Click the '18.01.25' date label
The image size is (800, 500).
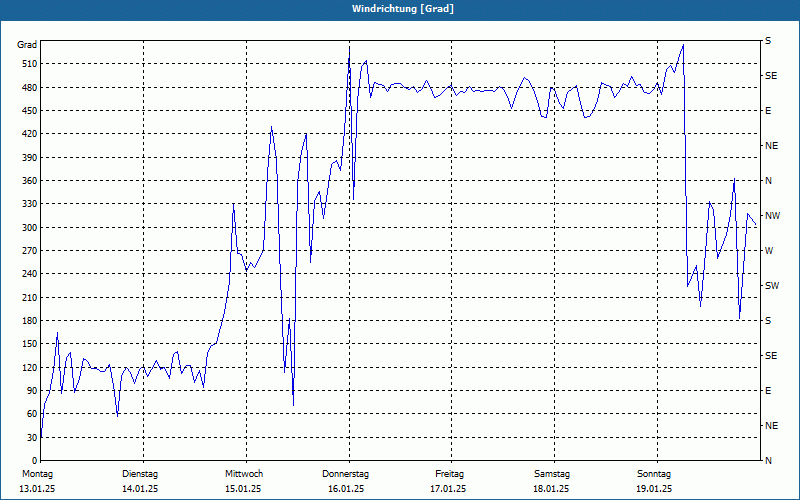pyautogui.click(x=551, y=489)
